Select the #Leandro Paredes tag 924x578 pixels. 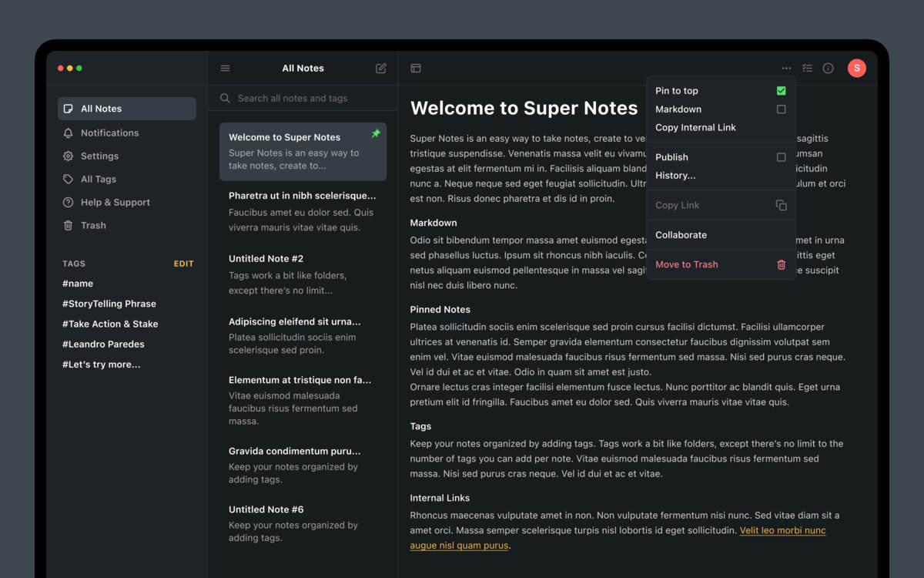(x=103, y=344)
